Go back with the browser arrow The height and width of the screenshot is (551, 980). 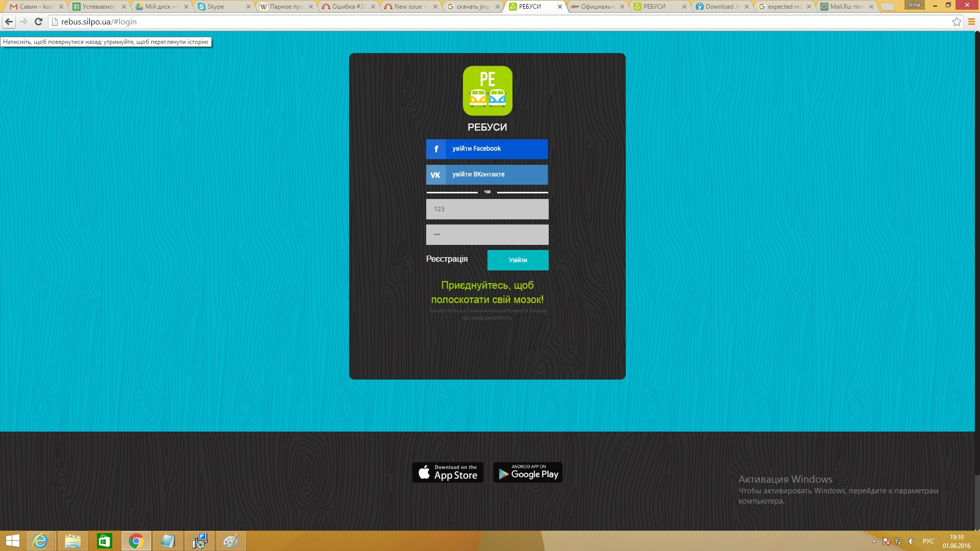9,21
